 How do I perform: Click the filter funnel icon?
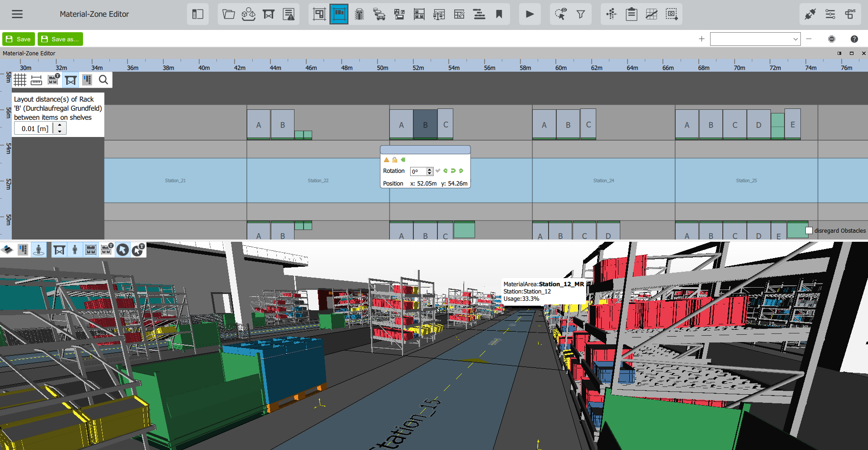tap(580, 15)
